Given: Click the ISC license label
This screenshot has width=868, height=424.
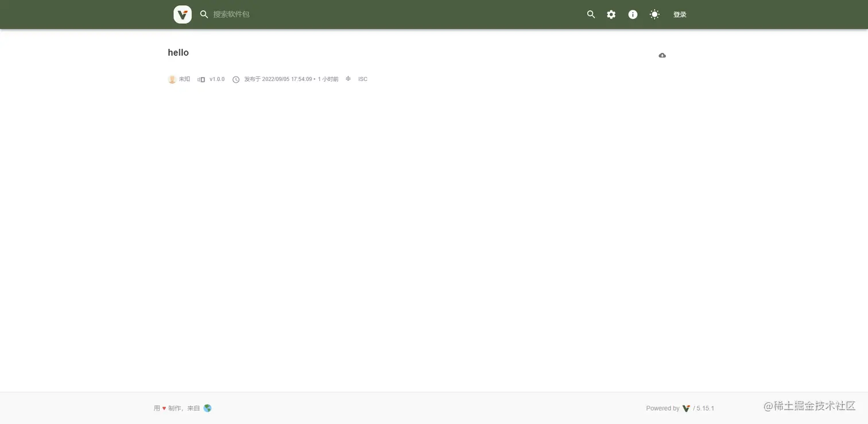Looking at the screenshot, I should tap(362, 79).
